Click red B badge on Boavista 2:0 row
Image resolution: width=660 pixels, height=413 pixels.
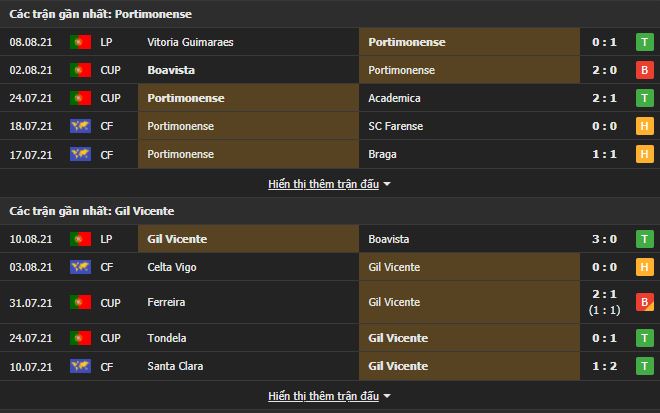pyautogui.click(x=645, y=70)
